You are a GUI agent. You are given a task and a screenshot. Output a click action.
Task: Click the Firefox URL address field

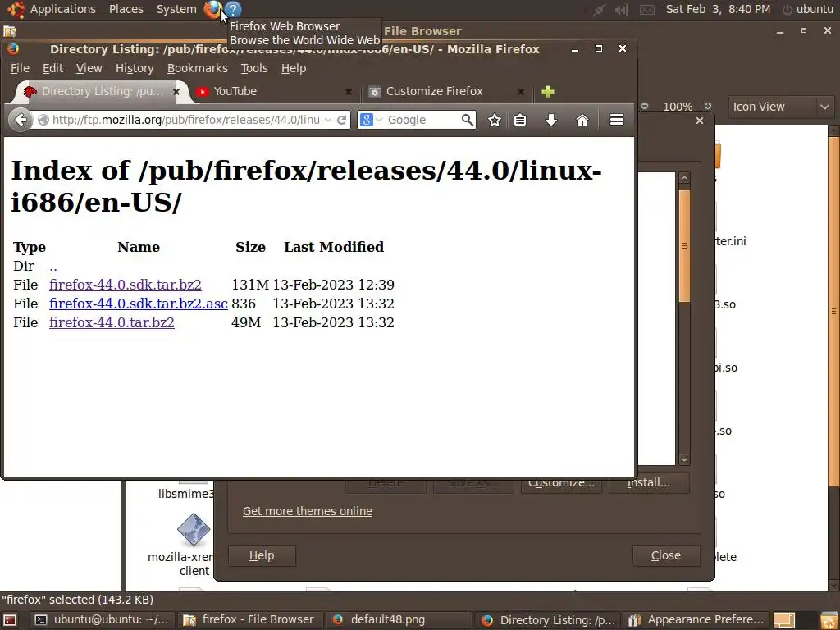185,120
